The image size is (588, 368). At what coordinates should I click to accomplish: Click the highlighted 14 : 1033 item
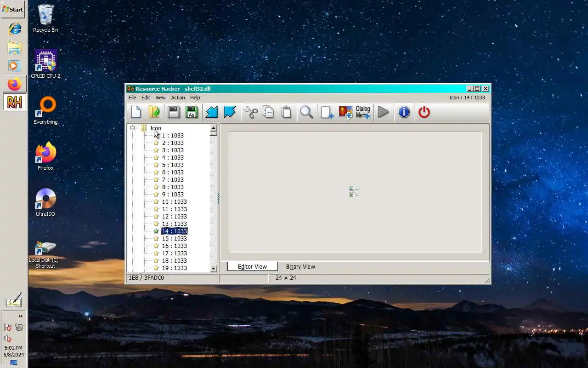(174, 231)
